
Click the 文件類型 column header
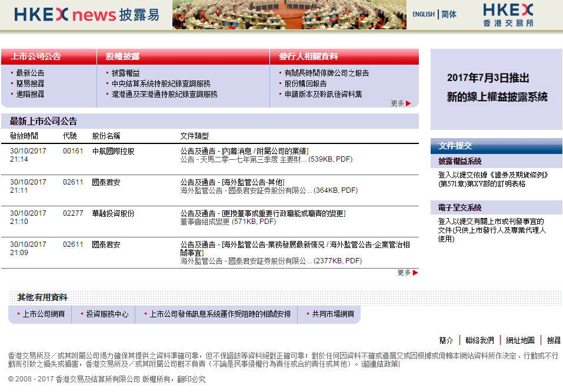194,136
